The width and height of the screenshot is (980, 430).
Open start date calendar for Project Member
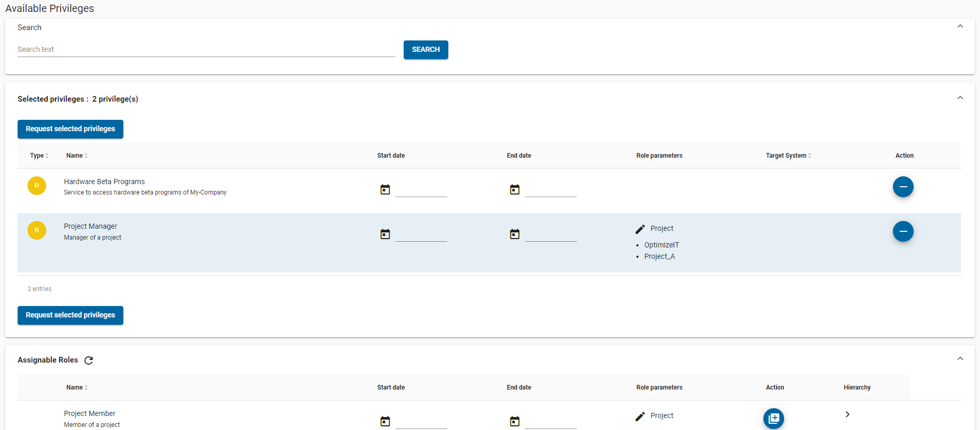pyautogui.click(x=385, y=421)
